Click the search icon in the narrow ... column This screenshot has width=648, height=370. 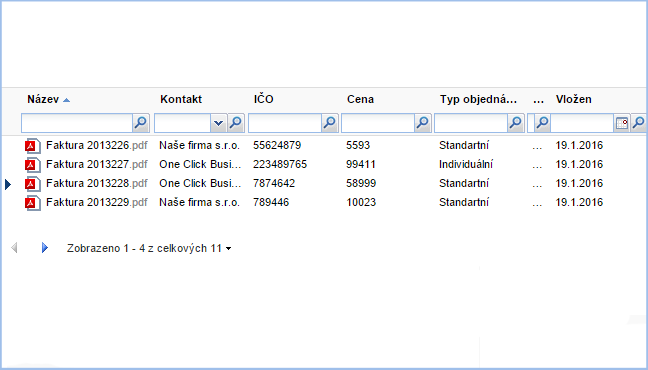point(542,123)
